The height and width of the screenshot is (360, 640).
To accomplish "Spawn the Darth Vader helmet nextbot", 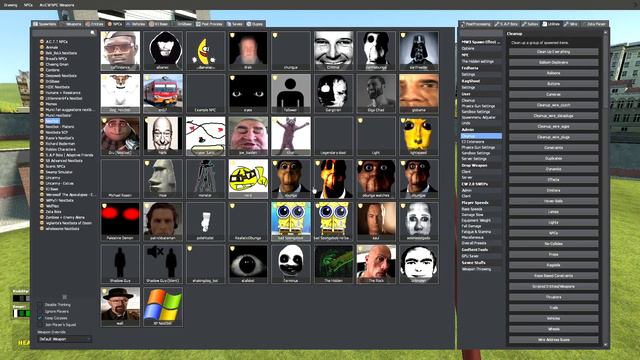I will [x=419, y=51].
